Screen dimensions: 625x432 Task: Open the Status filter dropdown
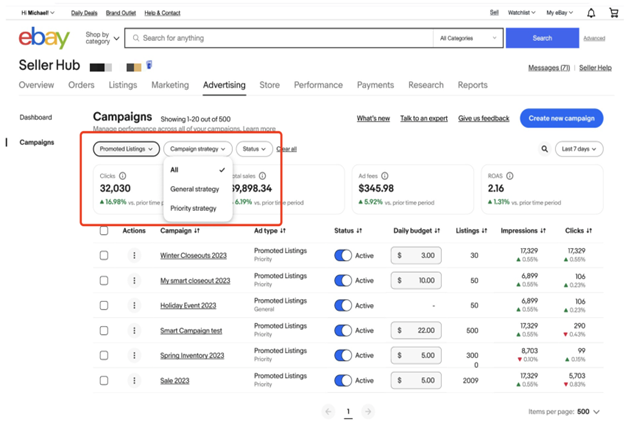[254, 149]
